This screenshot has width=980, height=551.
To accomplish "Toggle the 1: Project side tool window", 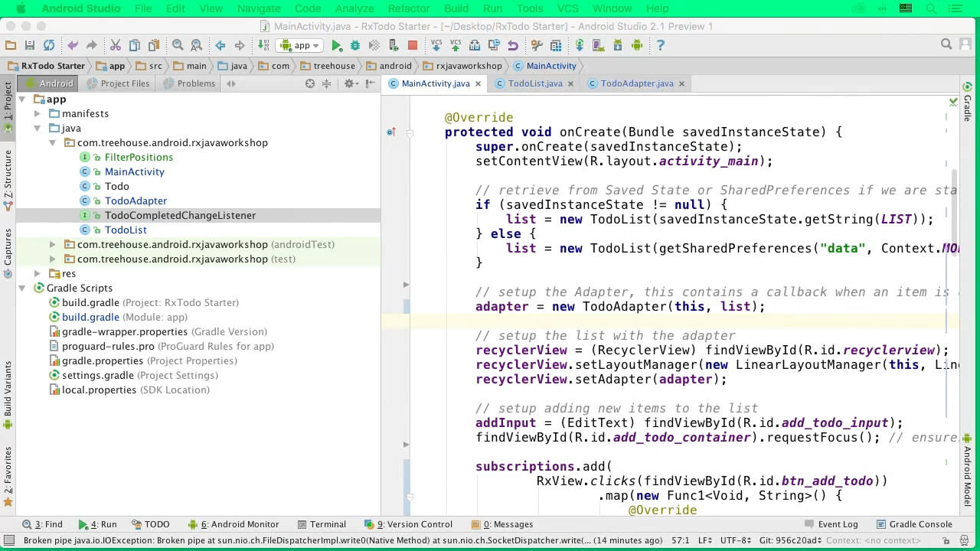I will (8, 107).
